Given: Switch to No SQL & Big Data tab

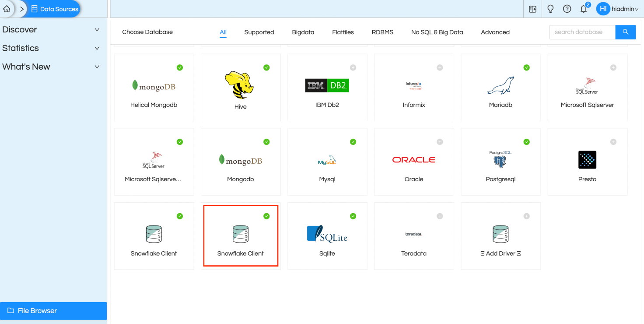Looking at the screenshot, I should click(x=437, y=32).
